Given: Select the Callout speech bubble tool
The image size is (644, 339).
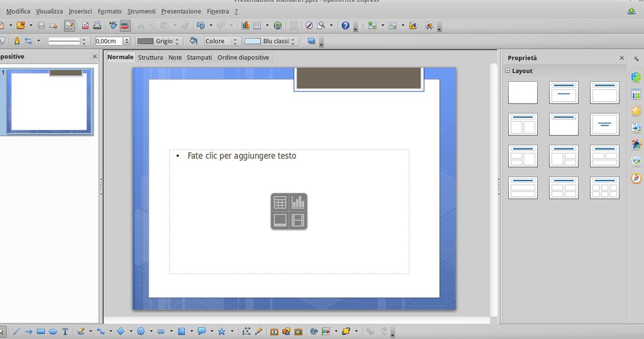Looking at the screenshot, I should click(x=202, y=331).
